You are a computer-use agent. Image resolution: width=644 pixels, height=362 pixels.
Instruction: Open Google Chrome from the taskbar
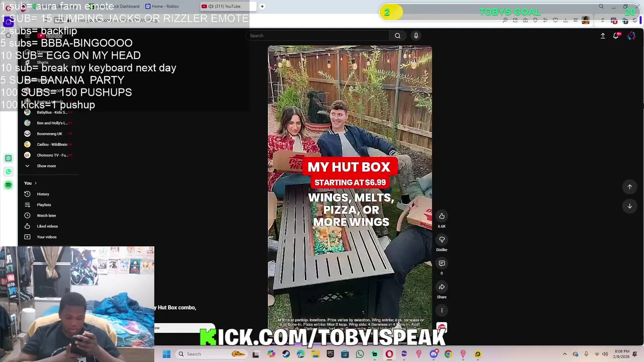[448, 354]
